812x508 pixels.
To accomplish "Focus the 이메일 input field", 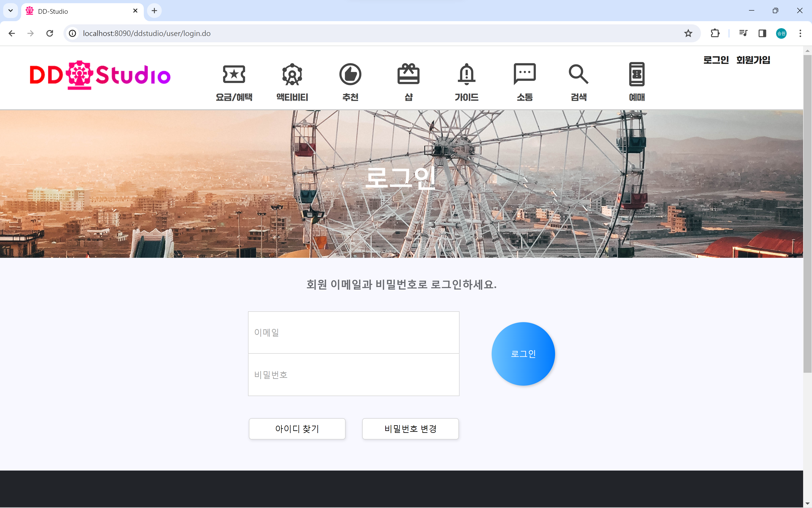I will coord(354,332).
